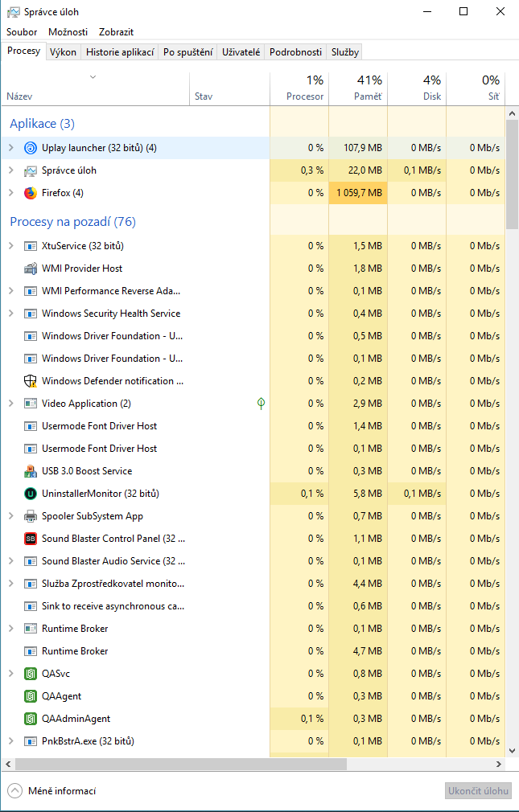This screenshot has width=519, height=812.
Task: Click the QAAgent process icon
Action: pos(31,696)
